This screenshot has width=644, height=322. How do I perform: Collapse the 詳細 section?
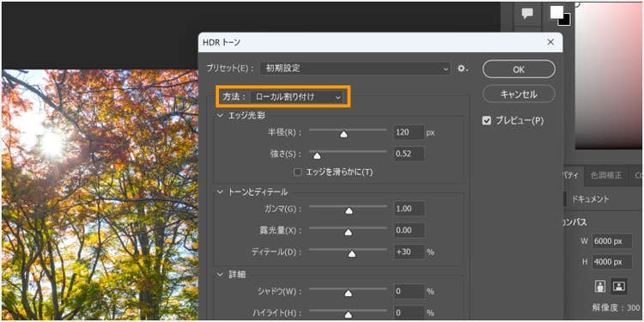click(x=220, y=274)
